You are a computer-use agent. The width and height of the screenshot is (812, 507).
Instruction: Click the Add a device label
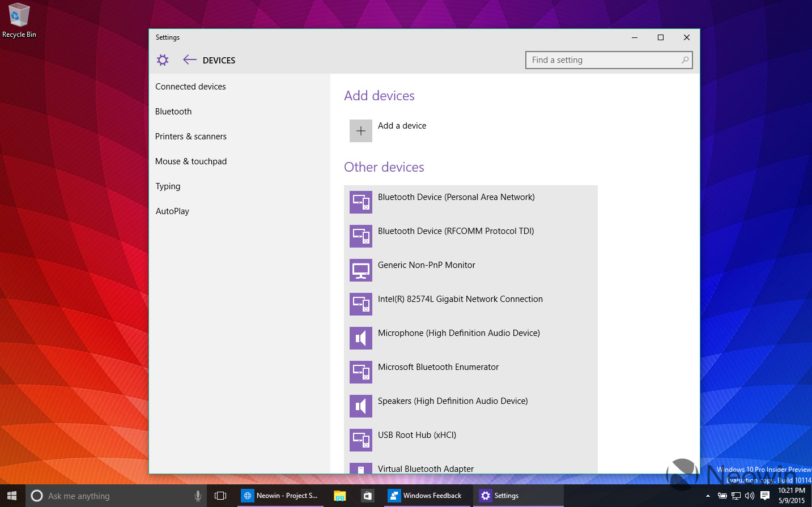click(402, 126)
